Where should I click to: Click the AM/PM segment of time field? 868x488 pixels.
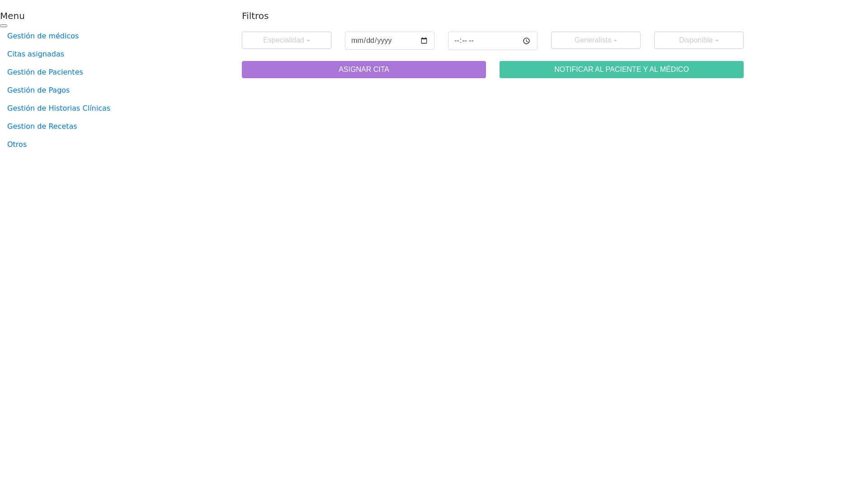coord(471,41)
